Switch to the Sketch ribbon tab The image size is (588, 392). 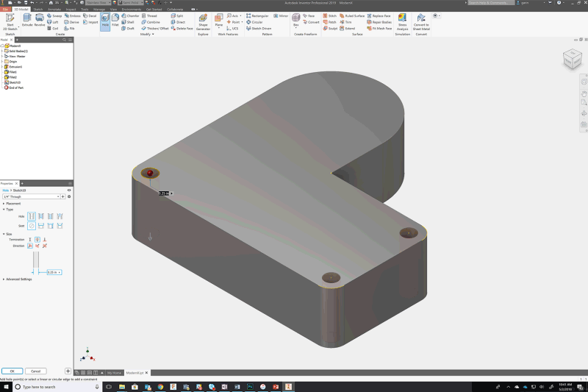[x=38, y=10]
